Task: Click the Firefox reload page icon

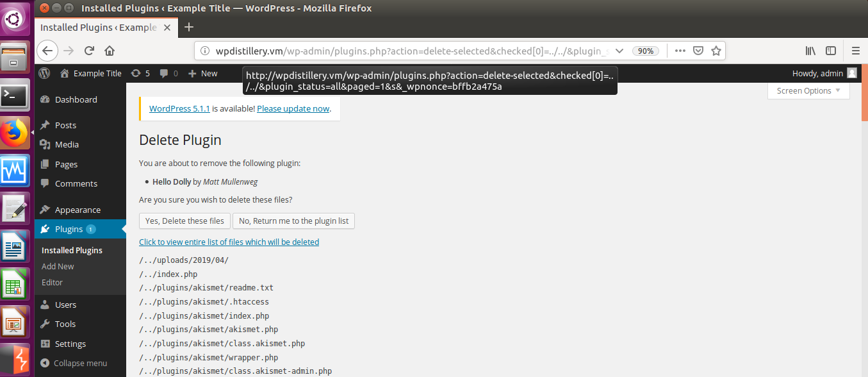Action: coord(90,51)
